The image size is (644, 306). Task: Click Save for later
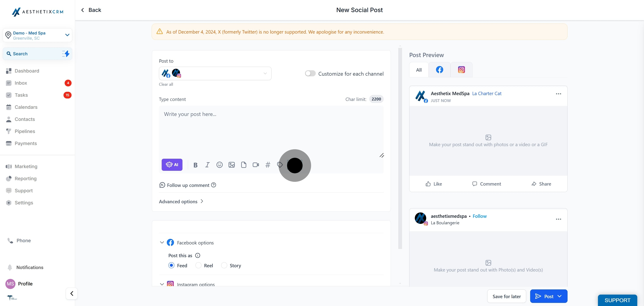pyautogui.click(x=506, y=296)
